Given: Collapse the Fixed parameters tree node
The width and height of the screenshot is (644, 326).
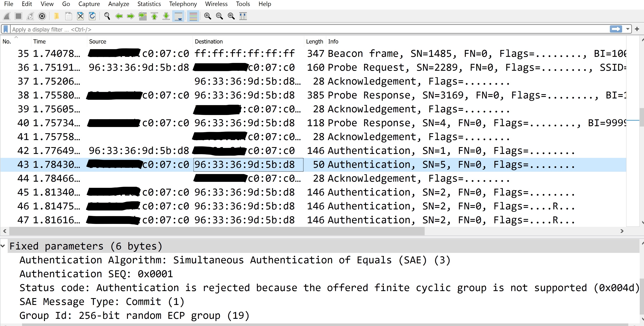Looking at the screenshot, I should click(x=3, y=246).
